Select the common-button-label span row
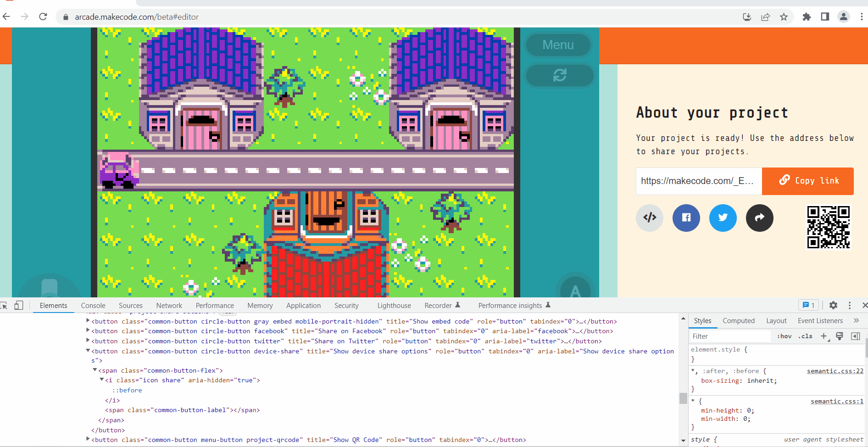This screenshot has width=868, height=447. (182, 410)
